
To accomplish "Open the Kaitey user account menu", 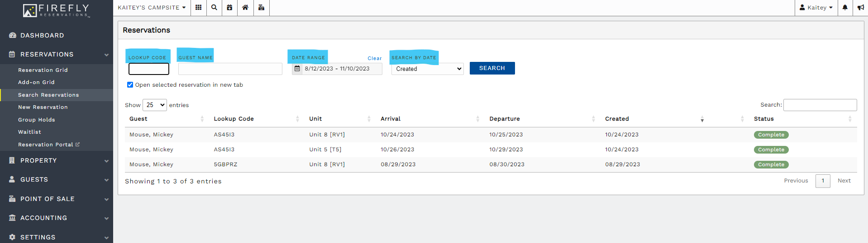I will 816,8.
